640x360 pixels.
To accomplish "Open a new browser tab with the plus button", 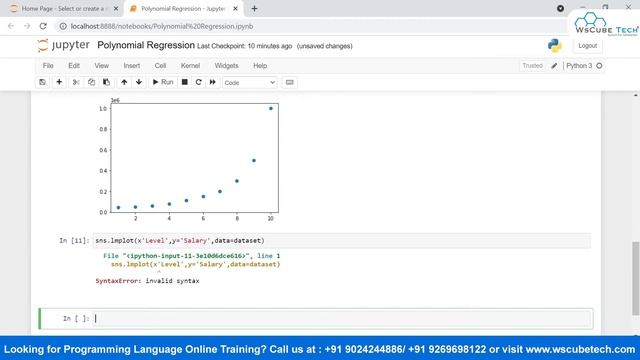I will pyautogui.click(x=254, y=9).
